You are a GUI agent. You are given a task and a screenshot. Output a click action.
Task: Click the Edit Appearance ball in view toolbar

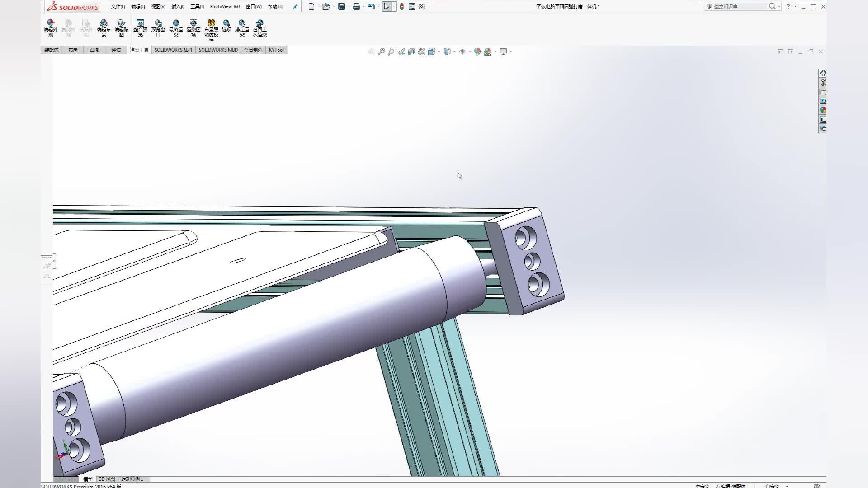[x=477, y=52]
